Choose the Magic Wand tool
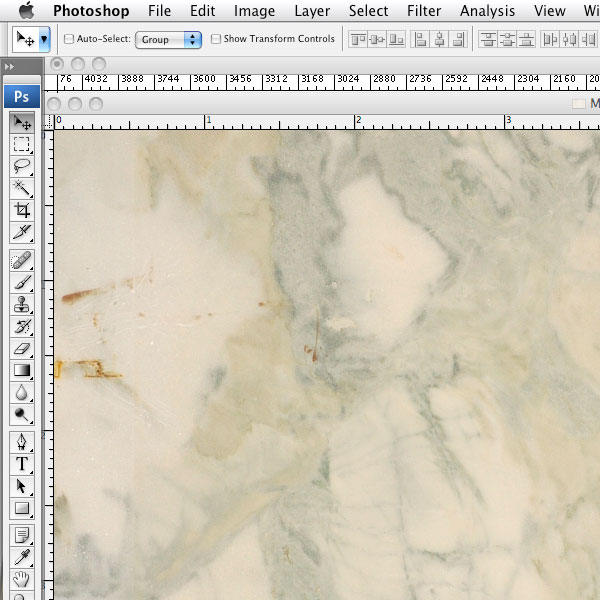The height and width of the screenshot is (600, 600). click(21, 188)
